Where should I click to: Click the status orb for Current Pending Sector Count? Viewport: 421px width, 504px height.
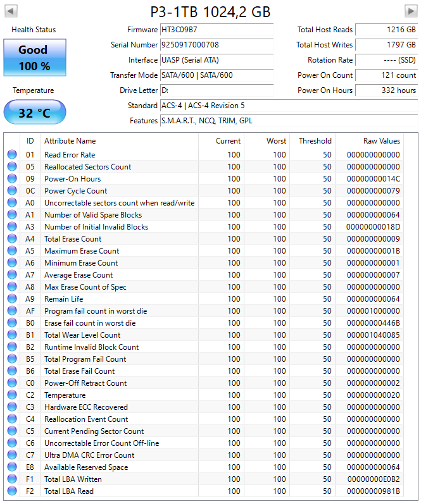(x=12, y=431)
